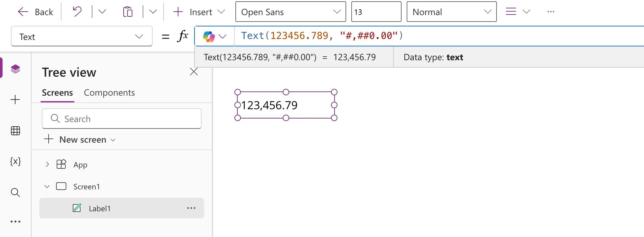
Task: Open the Tree view layers icon
Action: pyautogui.click(x=15, y=69)
